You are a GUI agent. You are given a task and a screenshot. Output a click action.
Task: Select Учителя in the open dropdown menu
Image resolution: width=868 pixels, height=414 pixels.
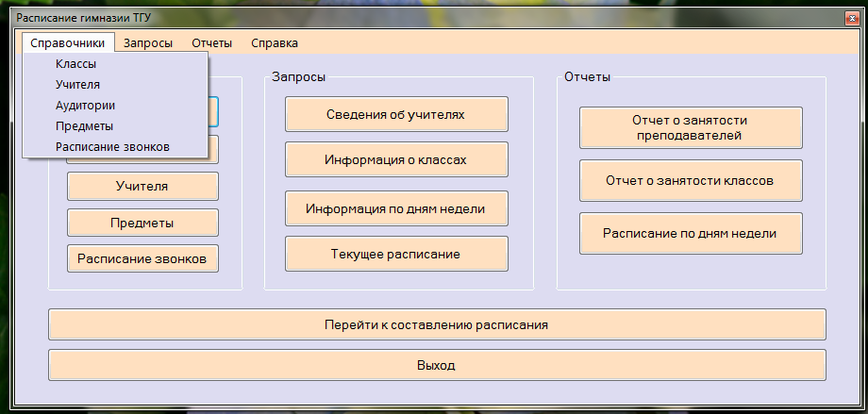tap(115, 85)
